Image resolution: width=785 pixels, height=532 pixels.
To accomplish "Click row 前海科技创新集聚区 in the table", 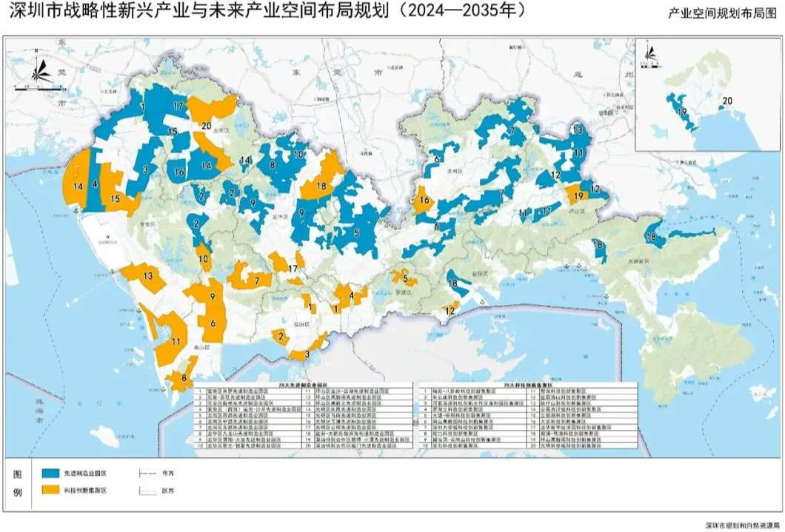I will 584,391.
